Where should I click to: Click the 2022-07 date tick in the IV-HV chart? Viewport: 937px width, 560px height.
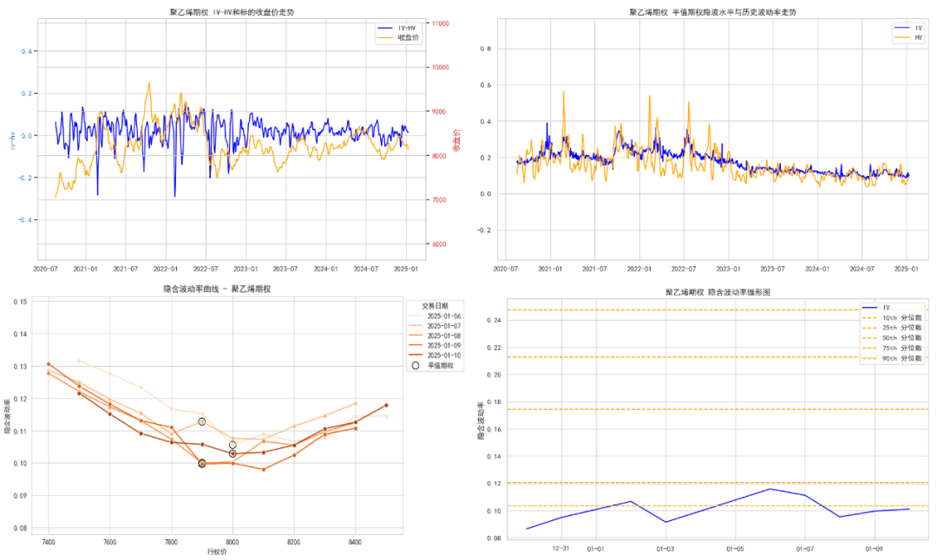[x=205, y=270]
